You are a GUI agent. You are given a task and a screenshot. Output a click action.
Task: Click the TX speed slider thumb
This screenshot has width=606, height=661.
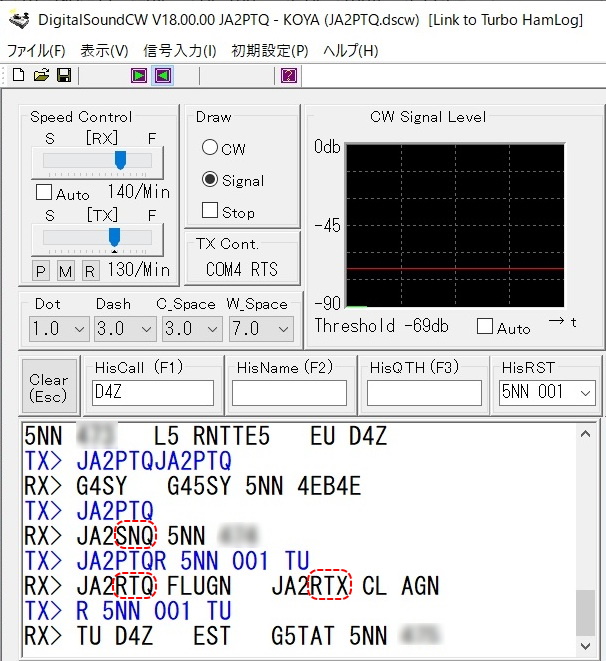tap(114, 237)
